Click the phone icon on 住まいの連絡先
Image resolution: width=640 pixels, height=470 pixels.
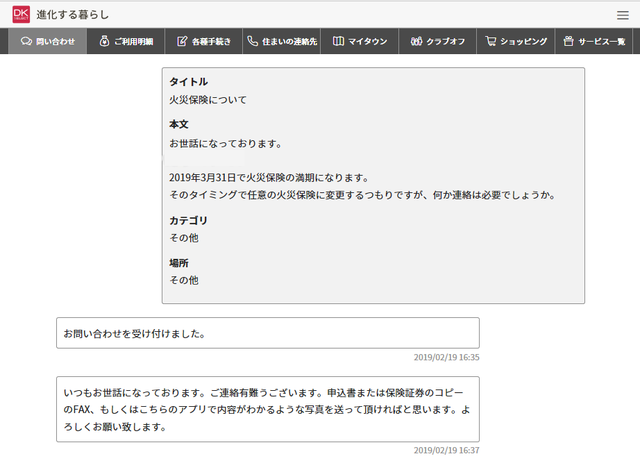(x=253, y=41)
